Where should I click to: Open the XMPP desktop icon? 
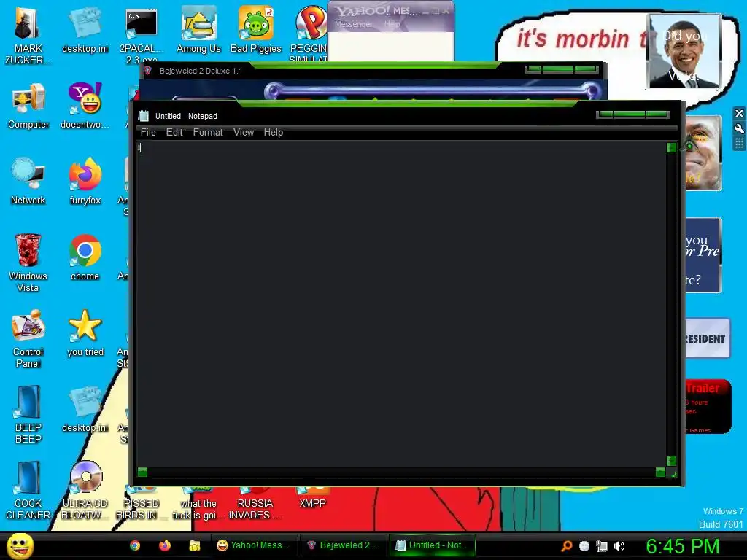[312, 498]
